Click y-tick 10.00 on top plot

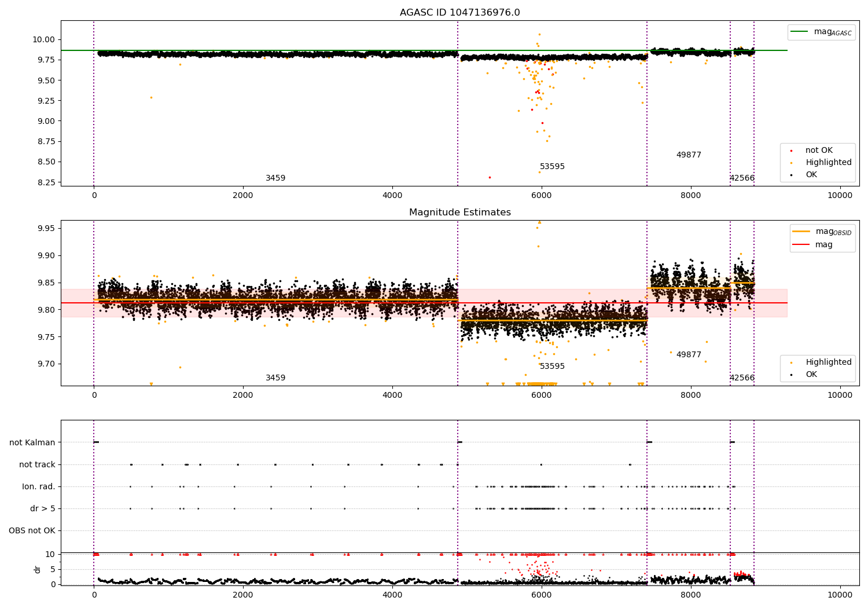(x=43, y=39)
